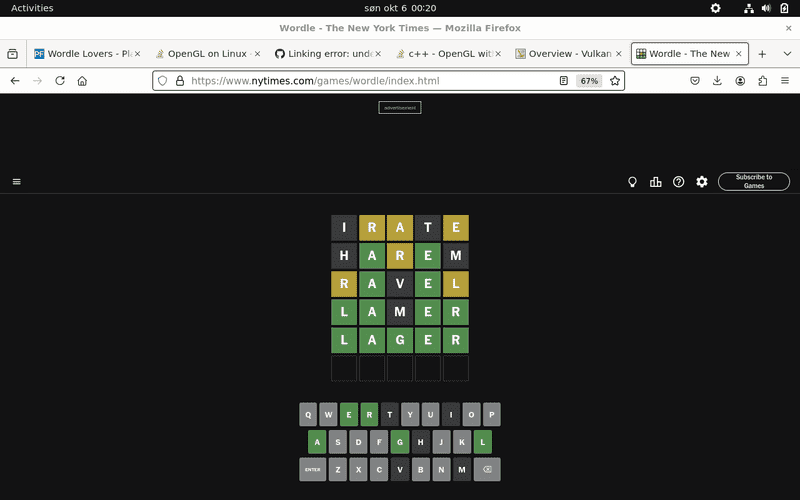Close the Overview - Vulkan tab

pyautogui.click(x=619, y=54)
